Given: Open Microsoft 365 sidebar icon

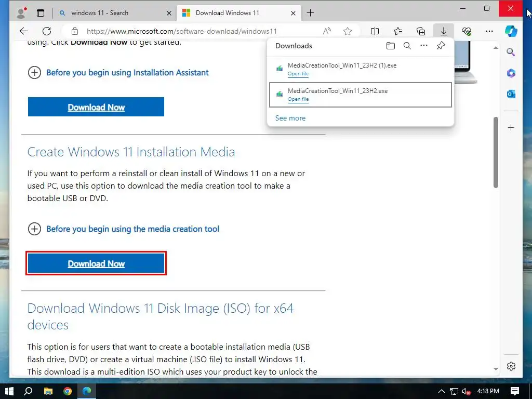Looking at the screenshot, I should [x=511, y=73].
